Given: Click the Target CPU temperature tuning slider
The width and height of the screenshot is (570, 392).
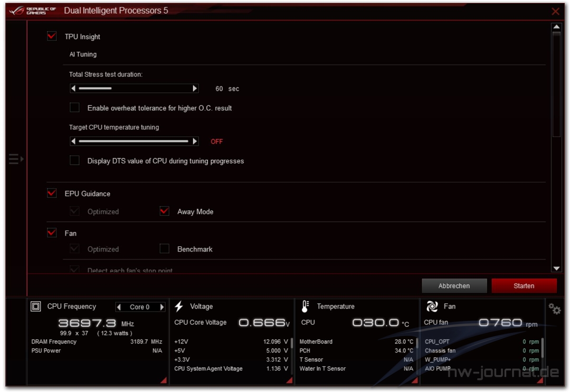Looking at the screenshot, I should pyautogui.click(x=134, y=141).
